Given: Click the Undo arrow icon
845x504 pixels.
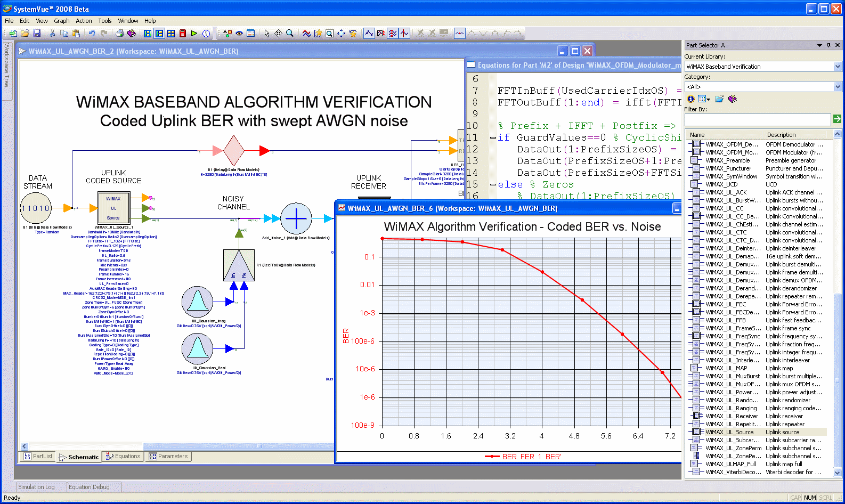Looking at the screenshot, I should [92, 34].
